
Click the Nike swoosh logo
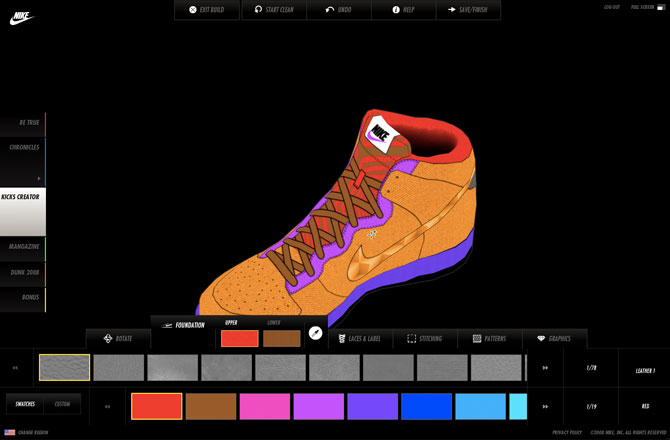click(x=21, y=18)
